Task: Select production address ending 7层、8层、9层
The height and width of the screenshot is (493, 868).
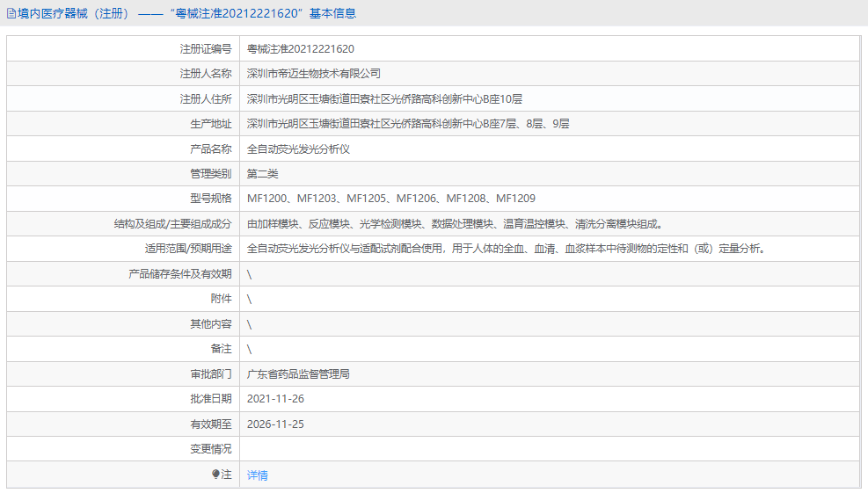Action: [x=408, y=123]
